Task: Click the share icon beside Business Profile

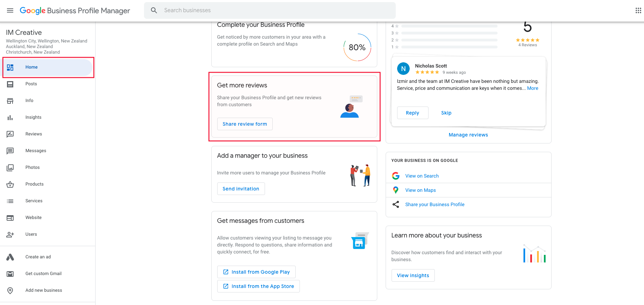Action: point(396,204)
